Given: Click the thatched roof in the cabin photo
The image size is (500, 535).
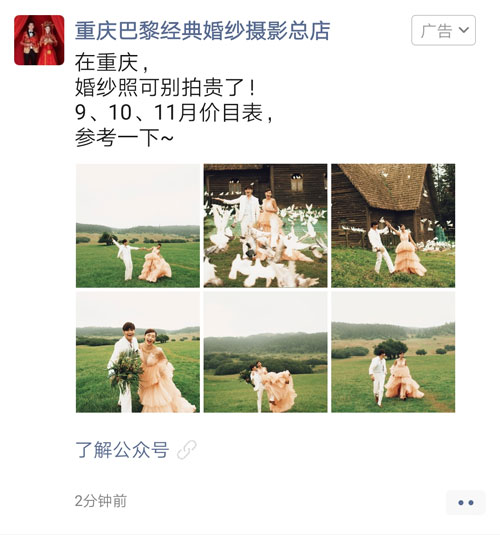Looking at the screenshot, I should pos(384,186).
